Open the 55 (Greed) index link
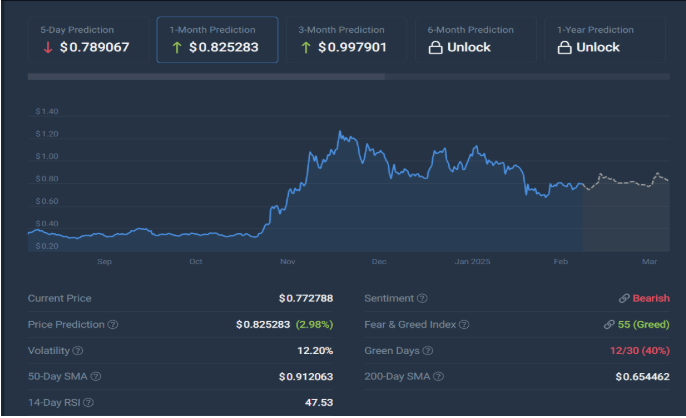 [x=642, y=325]
